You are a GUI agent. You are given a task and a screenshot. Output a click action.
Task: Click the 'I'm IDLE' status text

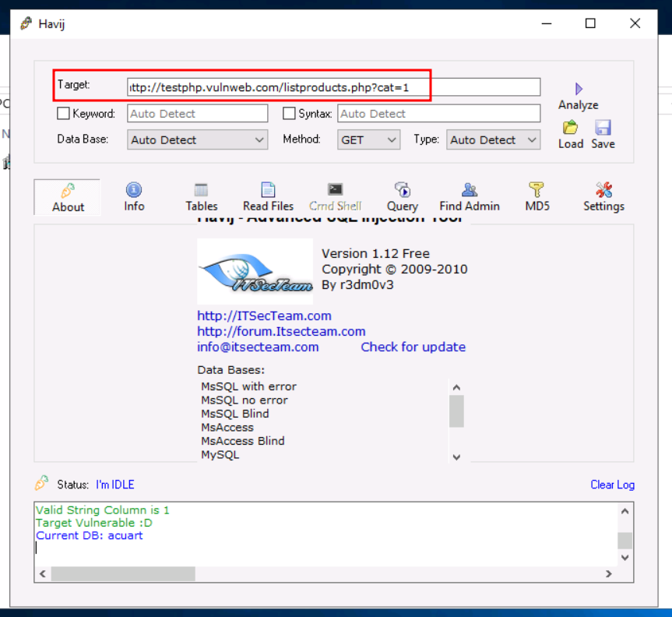coord(115,485)
